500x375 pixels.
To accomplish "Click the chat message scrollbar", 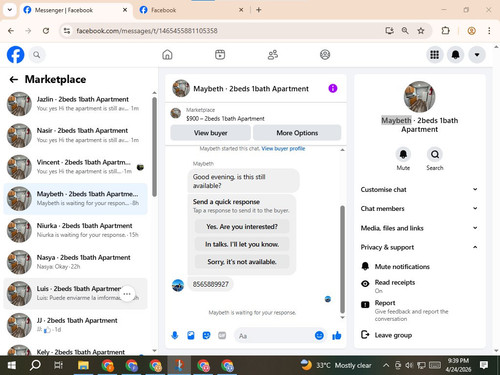I will 342,259.
